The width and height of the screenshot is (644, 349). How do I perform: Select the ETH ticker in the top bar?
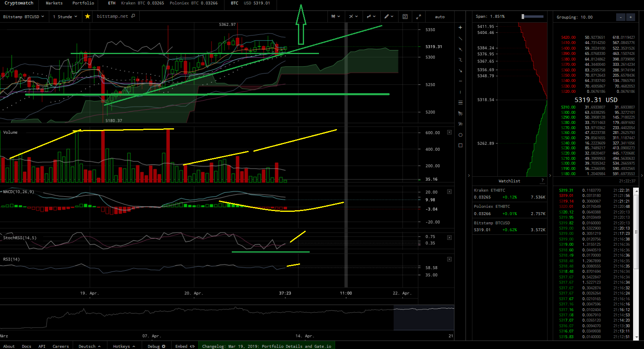(x=112, y=3)
